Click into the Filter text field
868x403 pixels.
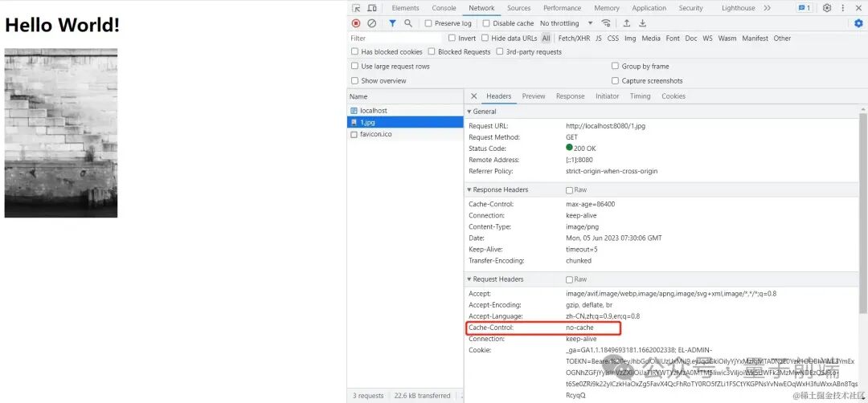[395, 39]
